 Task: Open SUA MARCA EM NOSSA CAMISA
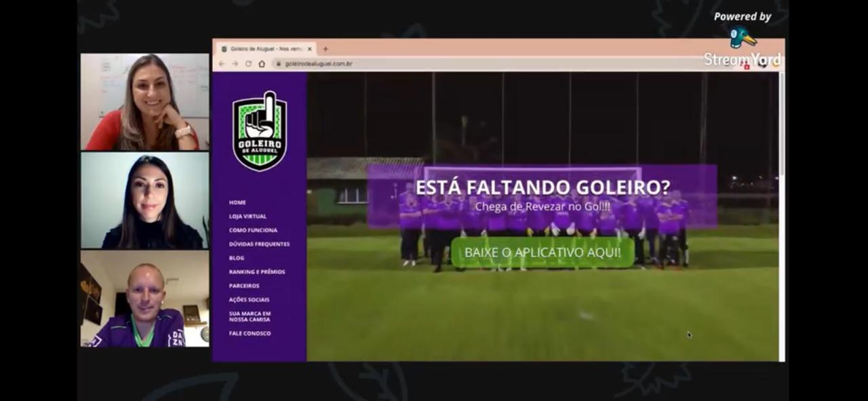point(250,316)
